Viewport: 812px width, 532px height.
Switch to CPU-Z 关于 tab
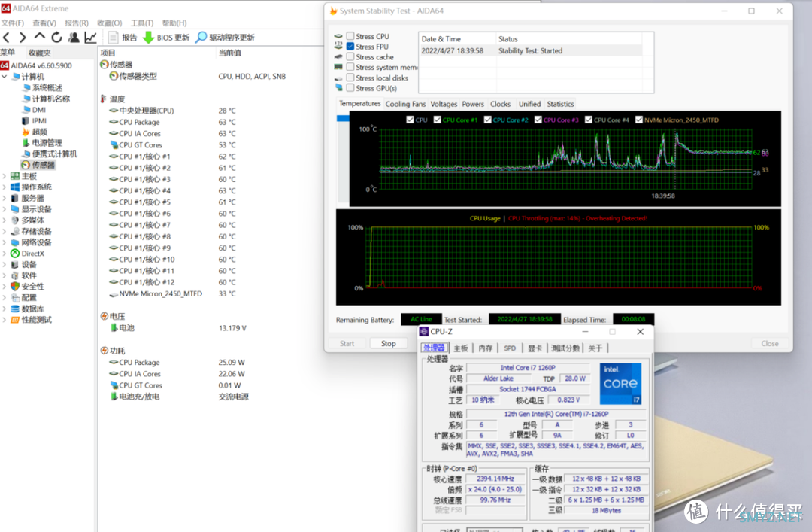[x=595, y=348]
